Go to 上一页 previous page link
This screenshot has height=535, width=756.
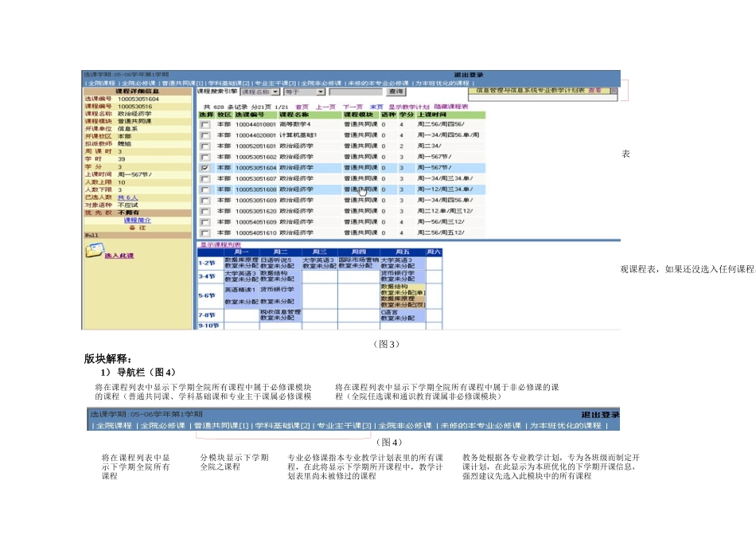[325, 107]
